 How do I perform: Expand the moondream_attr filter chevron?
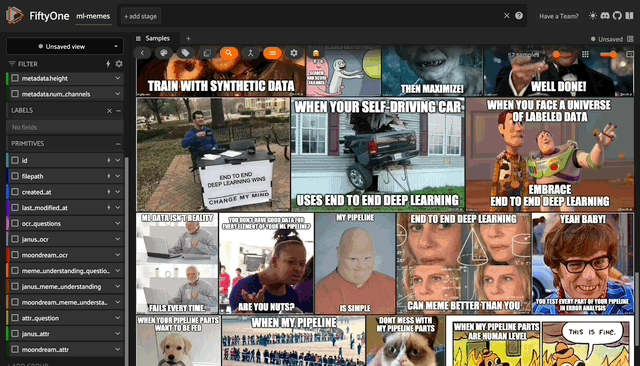coord(118,350)
